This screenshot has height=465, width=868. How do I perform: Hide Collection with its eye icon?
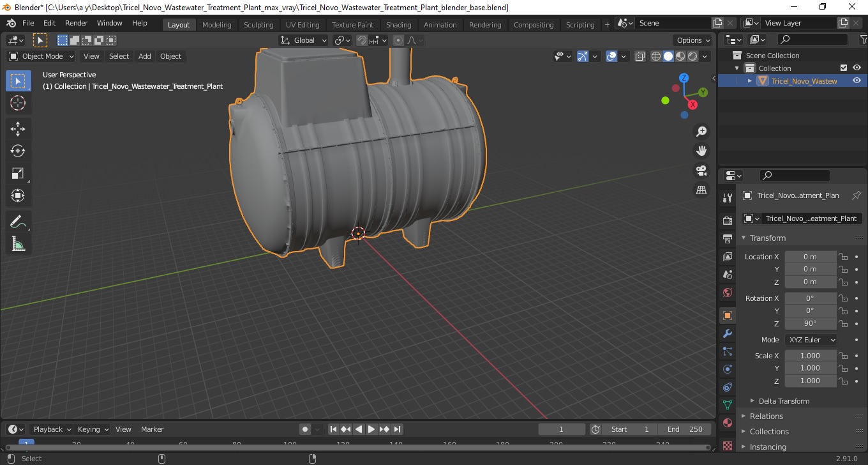[857, 68]
